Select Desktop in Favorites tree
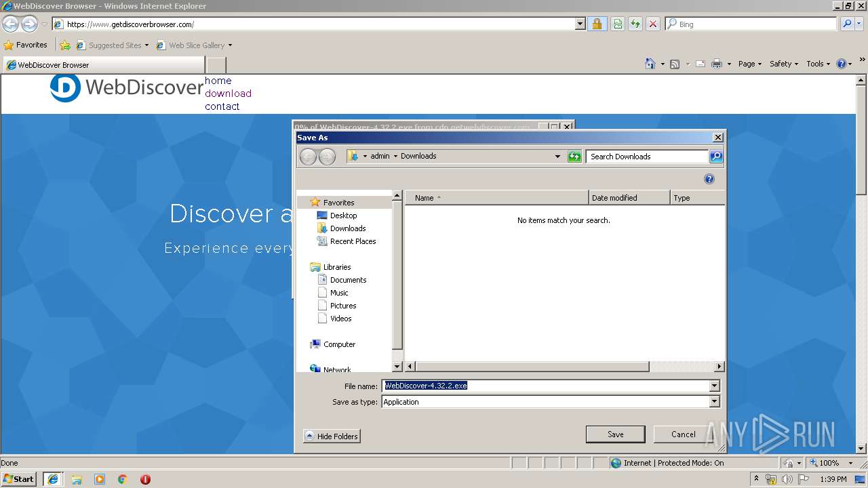Image resolution: width=868 pixels, height=488 pixels. point(343,216)
